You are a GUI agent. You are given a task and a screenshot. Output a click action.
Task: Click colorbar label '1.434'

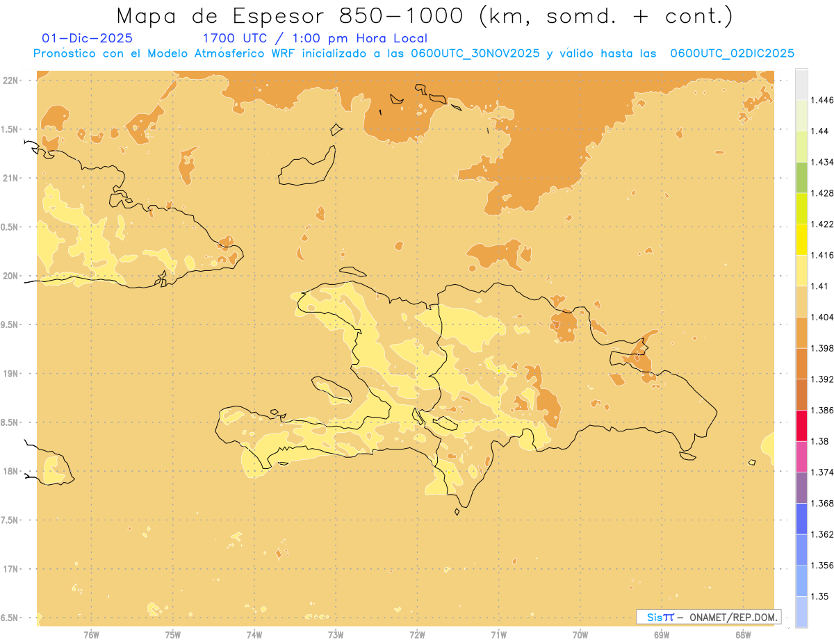click(822, 162)
